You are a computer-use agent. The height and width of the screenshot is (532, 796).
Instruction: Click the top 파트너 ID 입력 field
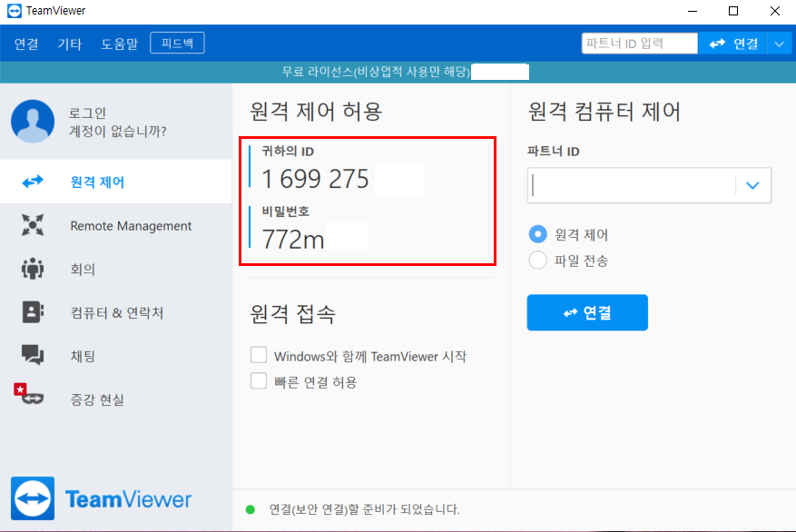click(640, 44)
